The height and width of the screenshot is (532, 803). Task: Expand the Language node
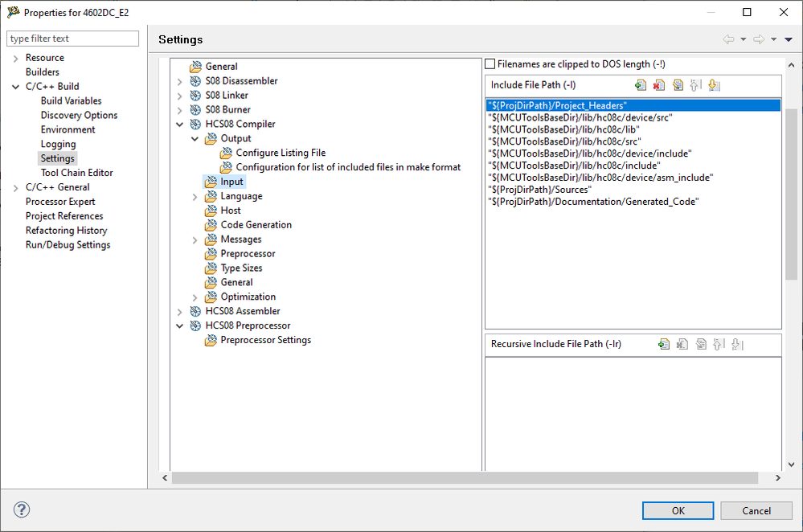coord(195,197)
